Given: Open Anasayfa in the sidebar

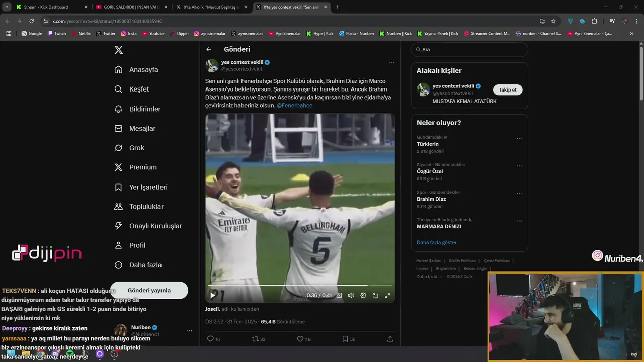Looking at the screenshot, I should (x=136, y=70).
